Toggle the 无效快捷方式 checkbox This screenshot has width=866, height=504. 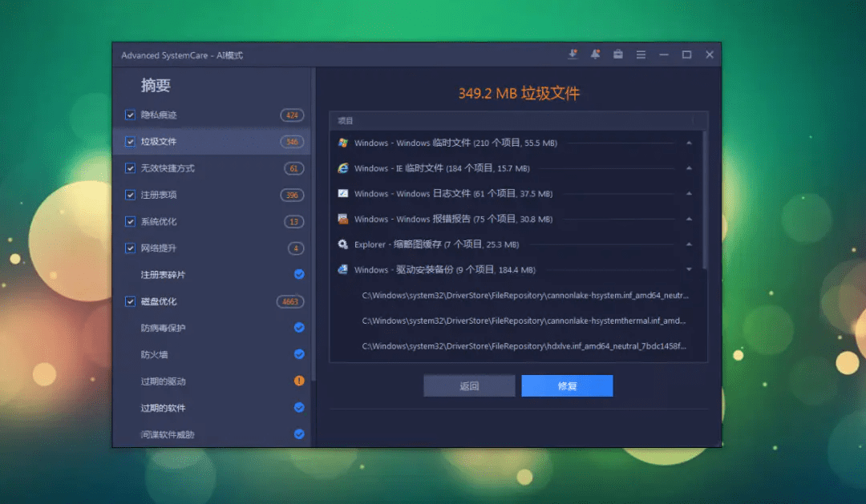point(130,167)
